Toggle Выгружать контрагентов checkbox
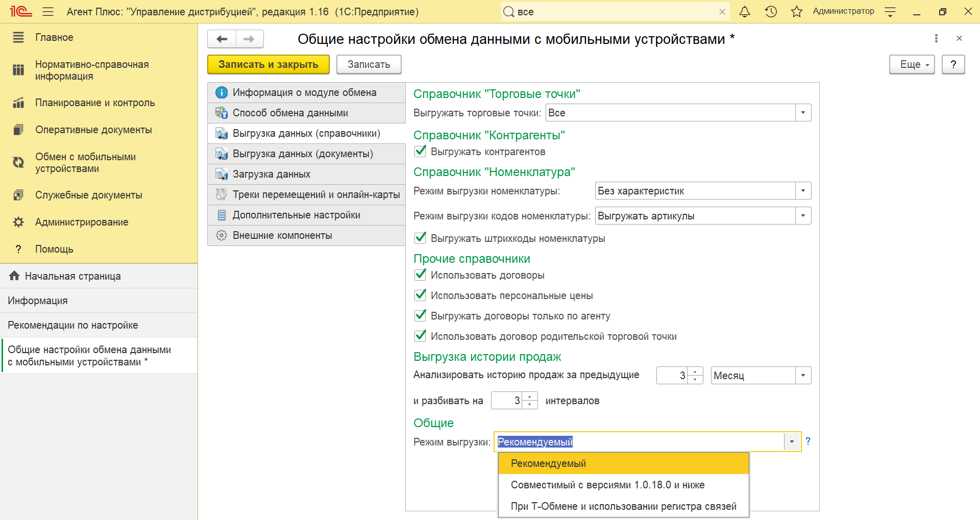Image resolution: width=980 pixels, height=520 pixels. click(421, 151)
